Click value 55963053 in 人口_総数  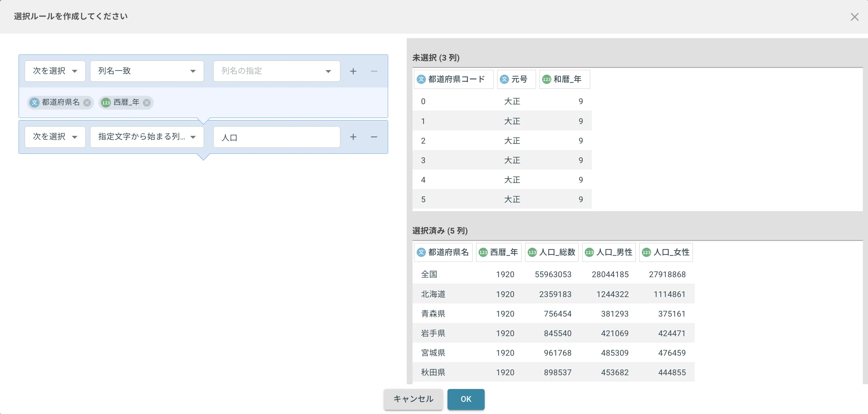553,274
